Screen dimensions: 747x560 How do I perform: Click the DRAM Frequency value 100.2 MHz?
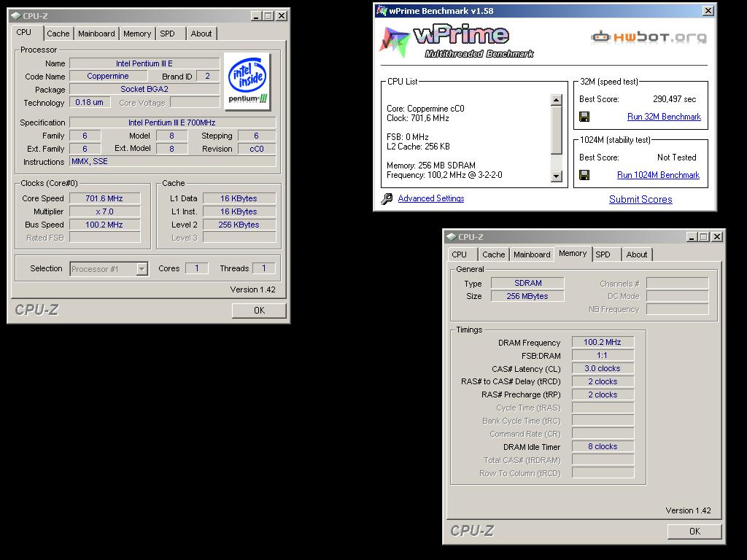coord(603,343)
